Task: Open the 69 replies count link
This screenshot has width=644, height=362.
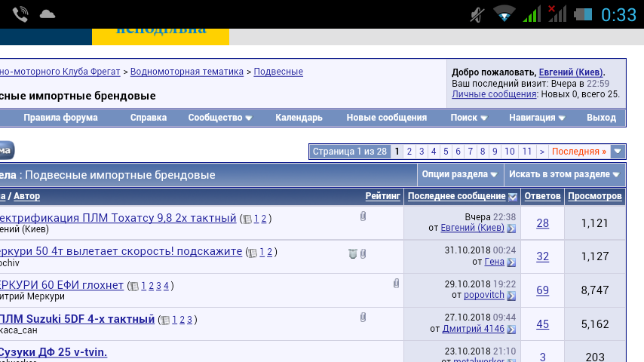Action: coord(542,290)
